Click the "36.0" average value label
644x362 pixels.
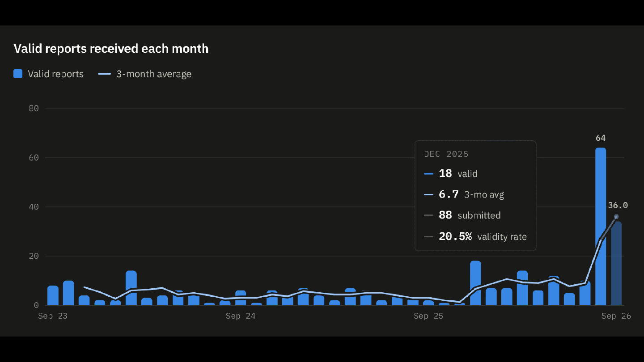click(x=618, y=206)
